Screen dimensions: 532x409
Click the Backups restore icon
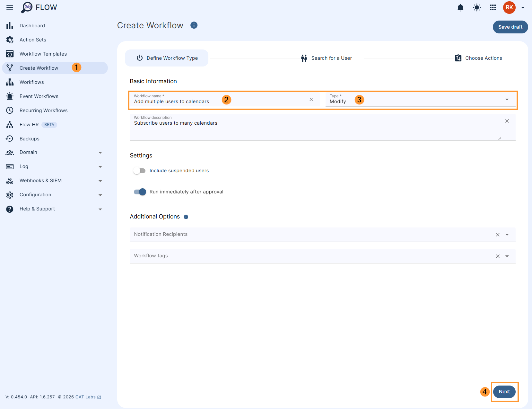(10, 138)
